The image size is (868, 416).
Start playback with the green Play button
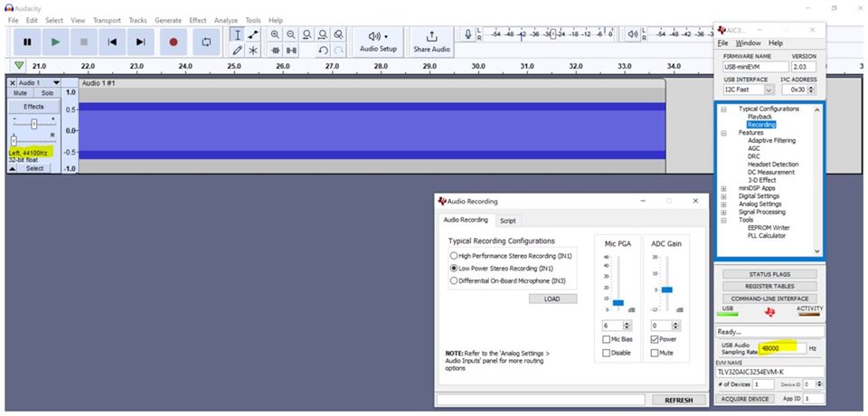tap(55, 43)
